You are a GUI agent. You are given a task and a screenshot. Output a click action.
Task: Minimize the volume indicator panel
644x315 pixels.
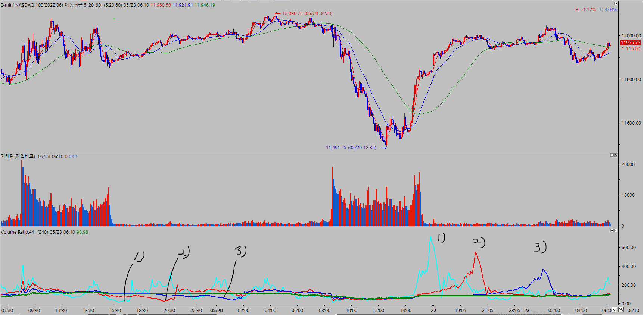tap(612, 155)
